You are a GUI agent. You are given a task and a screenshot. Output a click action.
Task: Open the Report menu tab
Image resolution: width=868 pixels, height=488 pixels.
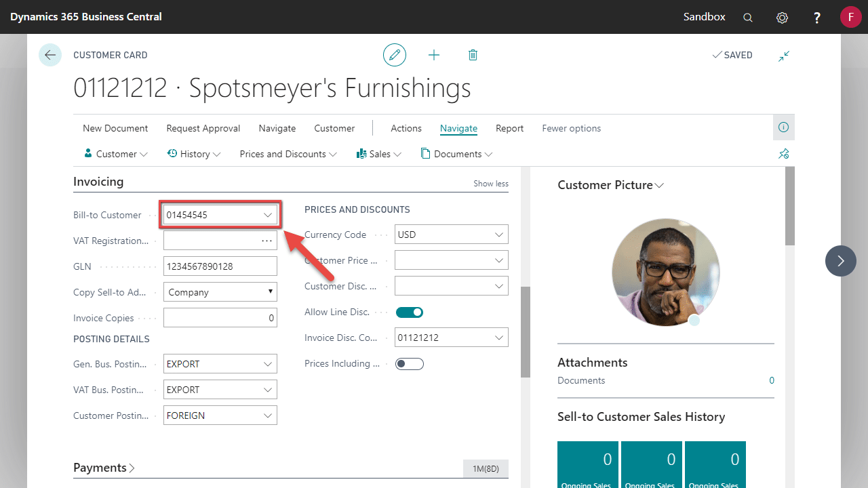tap(509, 128)
